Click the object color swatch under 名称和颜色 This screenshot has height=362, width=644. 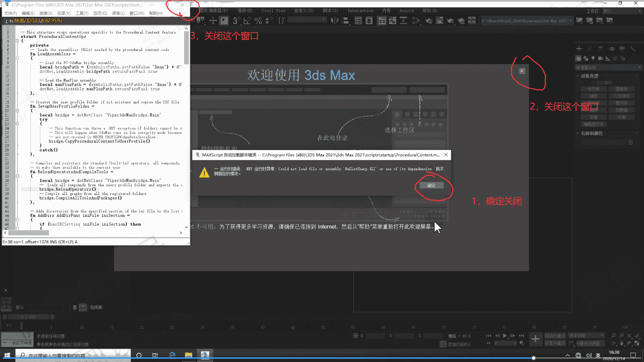coord(631,143)
